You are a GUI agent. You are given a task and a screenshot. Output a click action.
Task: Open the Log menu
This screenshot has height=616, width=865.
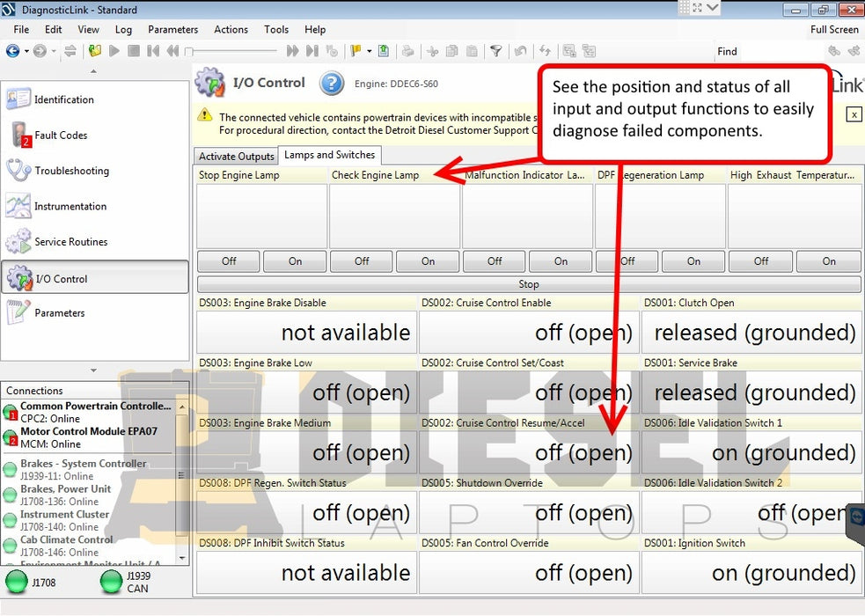[123, 29]
